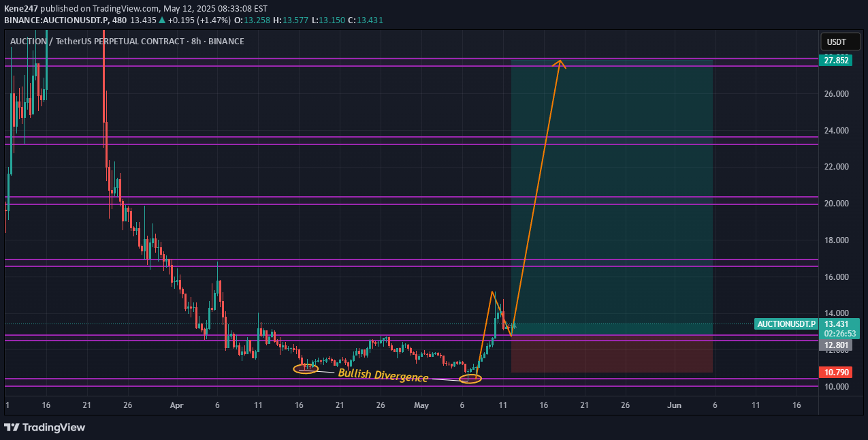This screenshot has width=868, height=440.
Task: Click the 13.431 current price label
Action: pos(836,324)
